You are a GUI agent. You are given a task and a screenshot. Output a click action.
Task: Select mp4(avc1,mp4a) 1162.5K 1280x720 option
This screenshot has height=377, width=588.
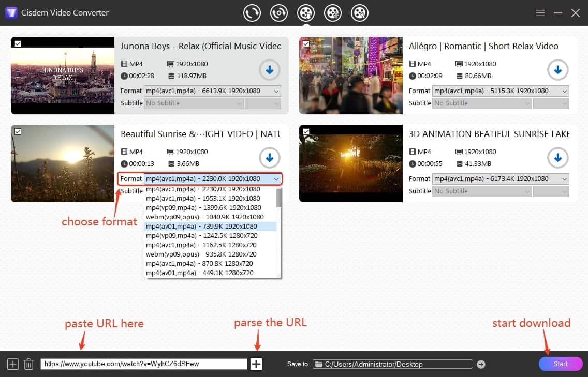pyautogui.click(x=210, y=245)
